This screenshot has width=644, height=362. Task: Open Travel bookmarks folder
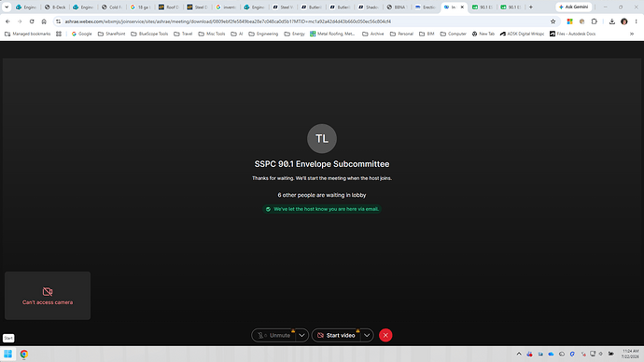pyautogui.click(x=183, y=34)
